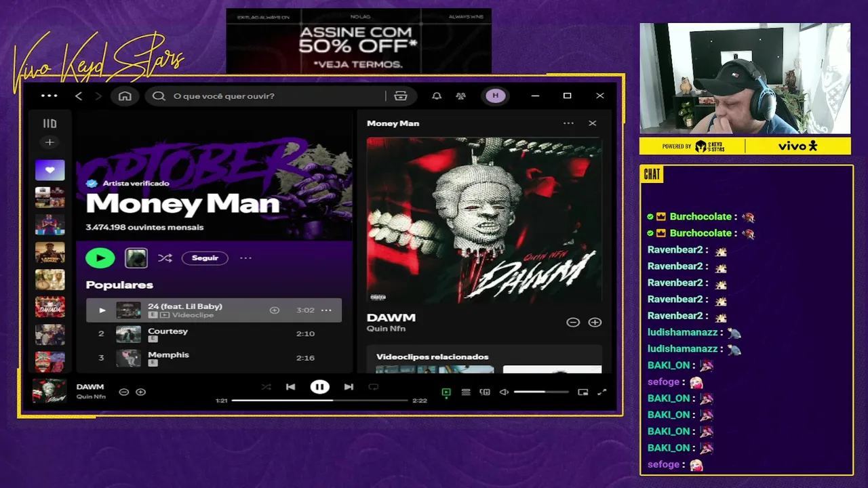Open 'Quin Nfn' in the bottom player bar
Image resolution: width=868 pixels, height=488 pixels.
(x=91, y=397)
